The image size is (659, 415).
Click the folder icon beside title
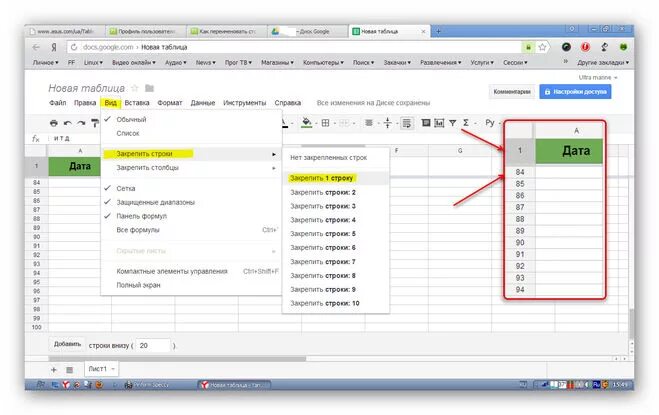pos(150,88)
